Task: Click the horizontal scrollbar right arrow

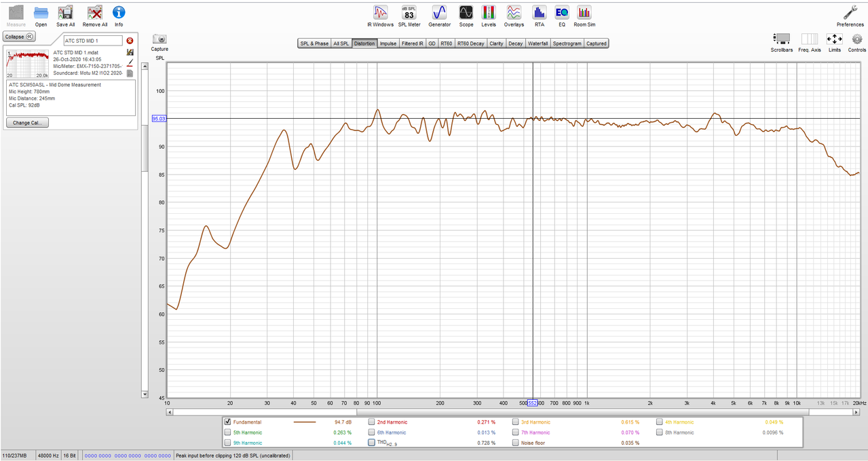Action: tap(856, 411)
